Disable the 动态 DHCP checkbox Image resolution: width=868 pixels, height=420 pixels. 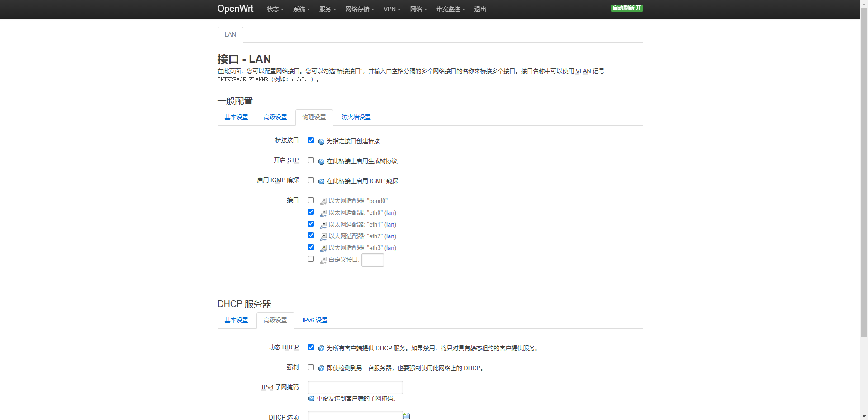311,348
